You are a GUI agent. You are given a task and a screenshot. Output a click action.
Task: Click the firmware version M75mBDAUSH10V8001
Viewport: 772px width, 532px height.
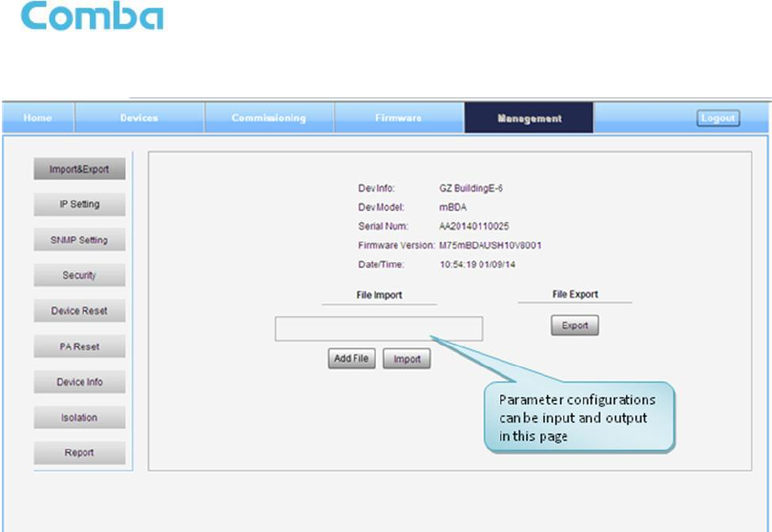pos(490,245)
